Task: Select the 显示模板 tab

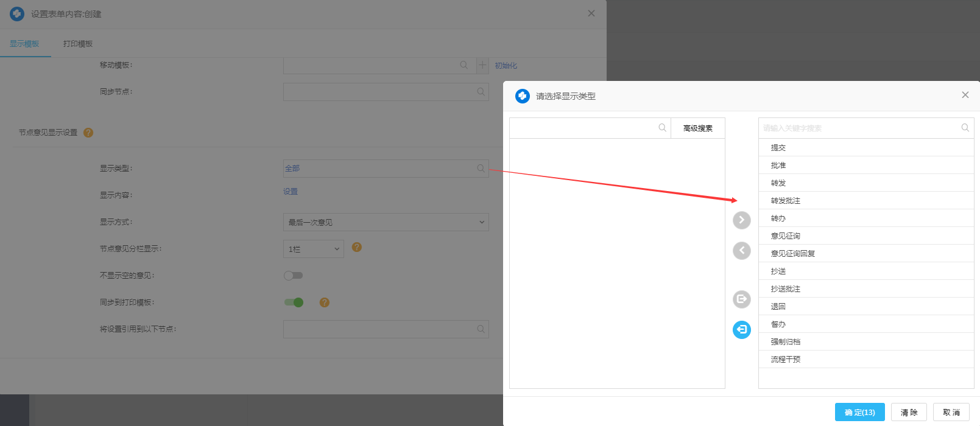Action: pos(24,44)
